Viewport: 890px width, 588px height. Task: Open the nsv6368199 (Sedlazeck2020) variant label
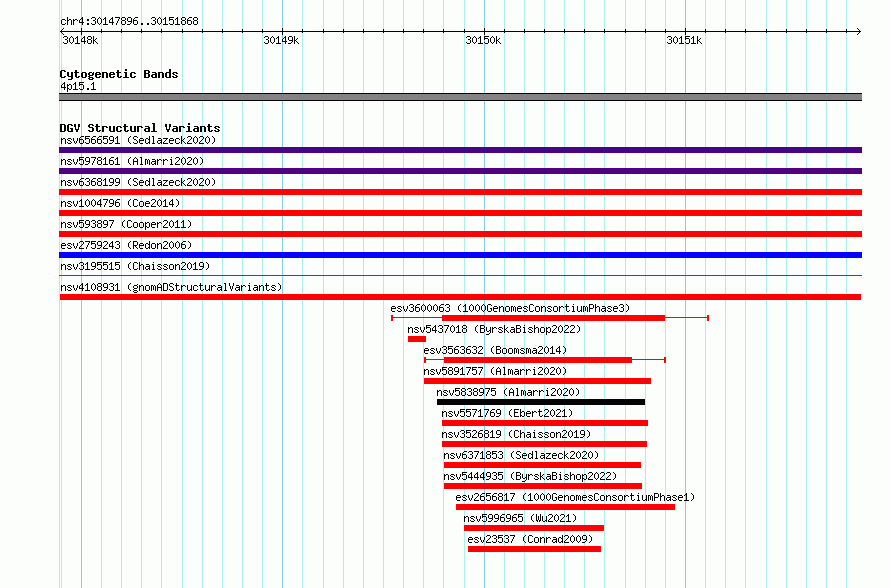(138, 182)
